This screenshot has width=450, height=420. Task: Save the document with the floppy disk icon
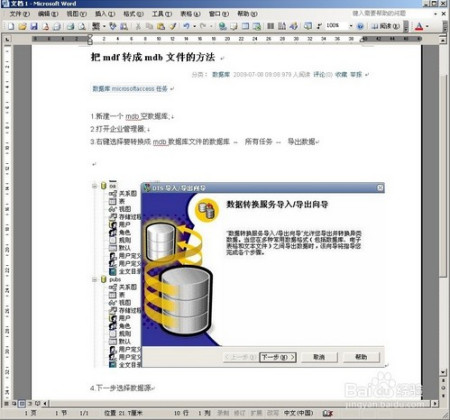point(34,26)
